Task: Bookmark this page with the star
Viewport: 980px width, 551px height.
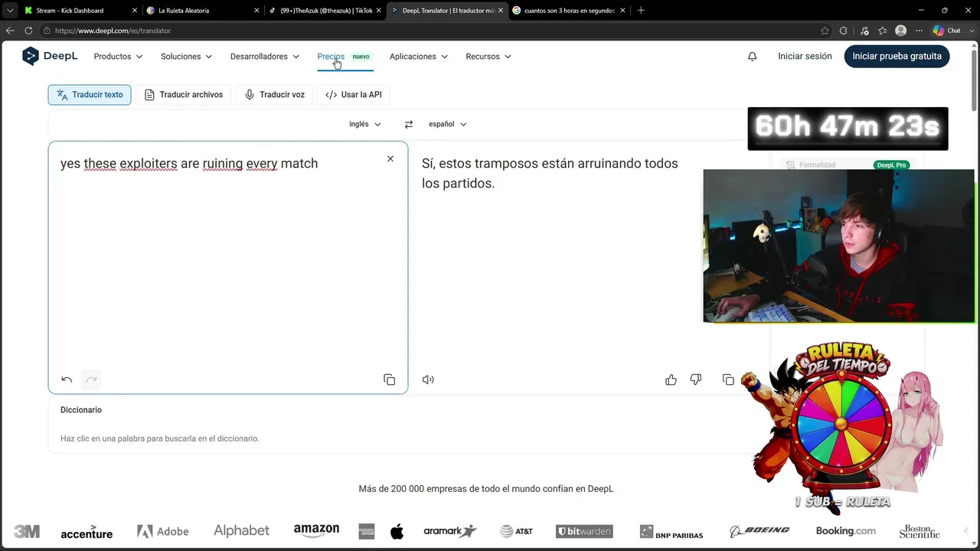Action: pyautogui.click(x=825, y=31)
